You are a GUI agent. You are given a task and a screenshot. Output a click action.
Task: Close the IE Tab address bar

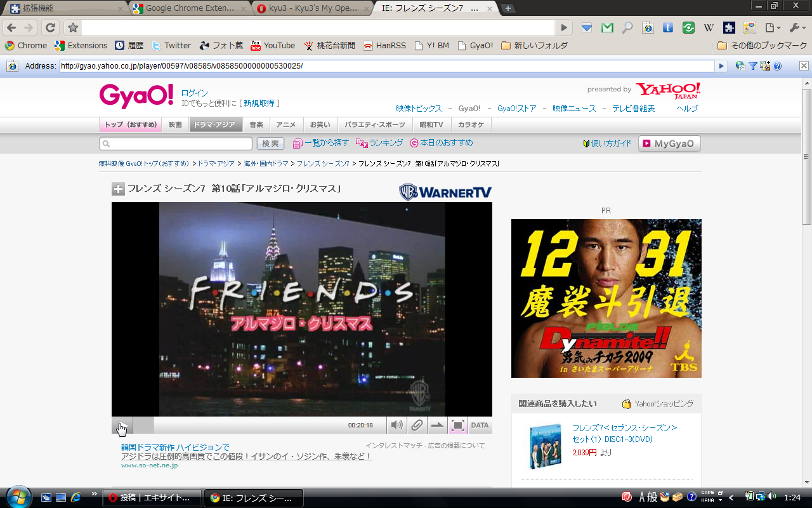804,66
